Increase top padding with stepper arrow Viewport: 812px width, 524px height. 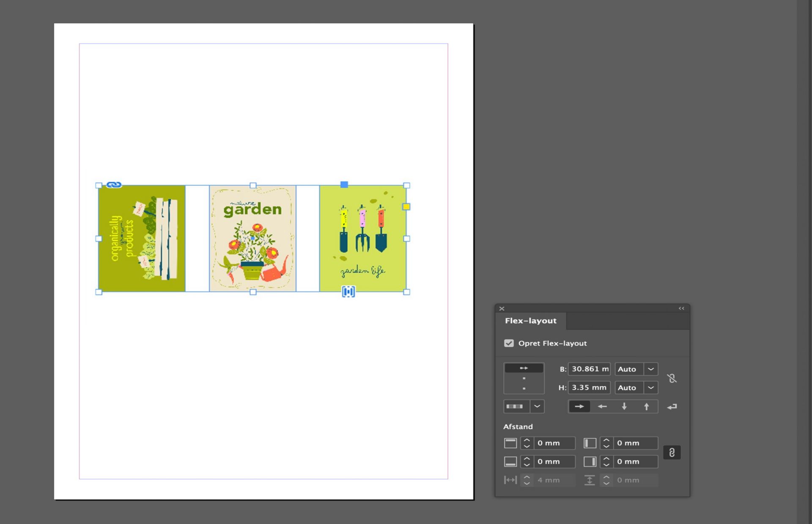527,440
